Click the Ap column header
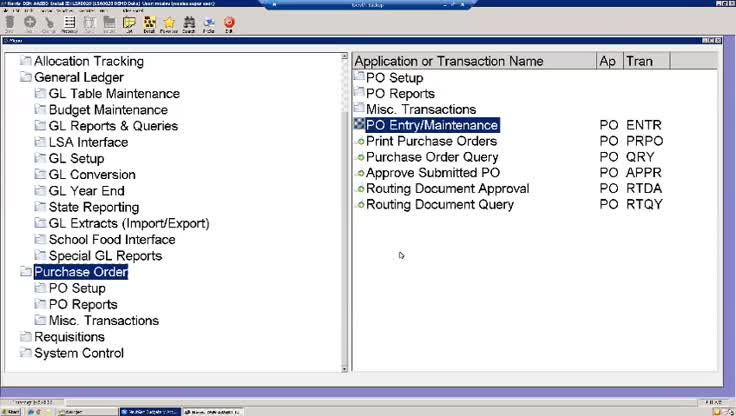The image size is (736, 416). tap(609, 61)
